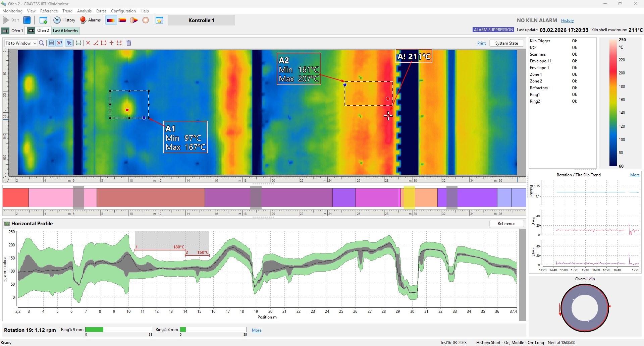The width and height of the screenshot is (644, 346).
Task: Click the yellow zone in the color strip
Action: (x=409, y=197)
